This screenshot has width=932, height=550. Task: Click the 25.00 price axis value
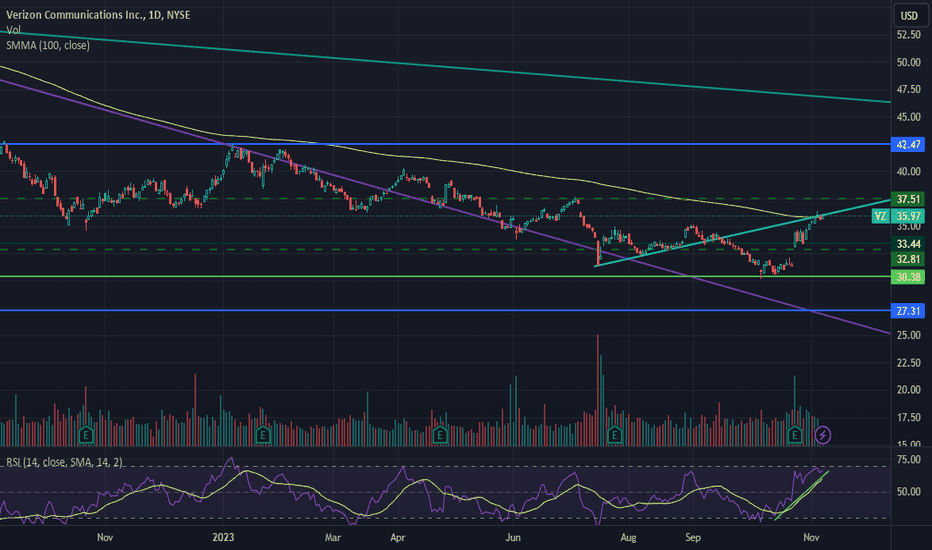coord(909,335)
